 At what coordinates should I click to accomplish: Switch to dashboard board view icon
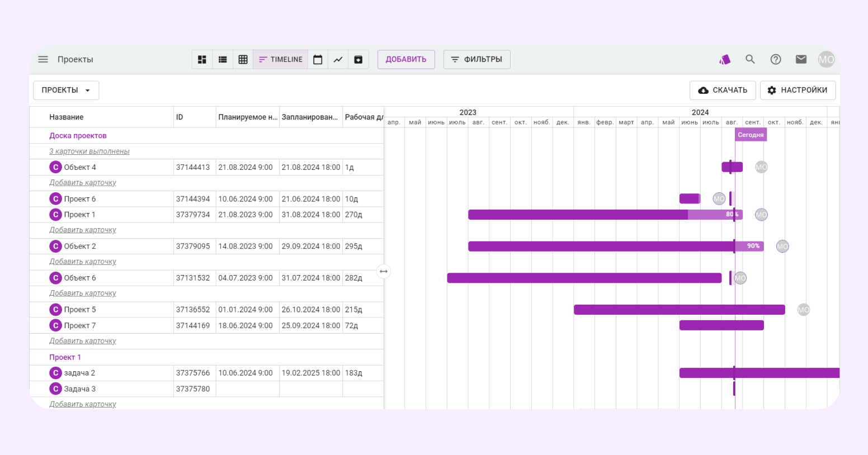coord(202,59)
